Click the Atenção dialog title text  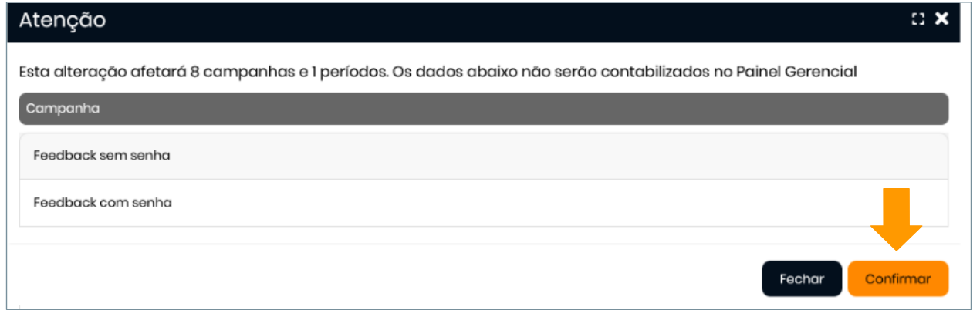click(63, 21)
